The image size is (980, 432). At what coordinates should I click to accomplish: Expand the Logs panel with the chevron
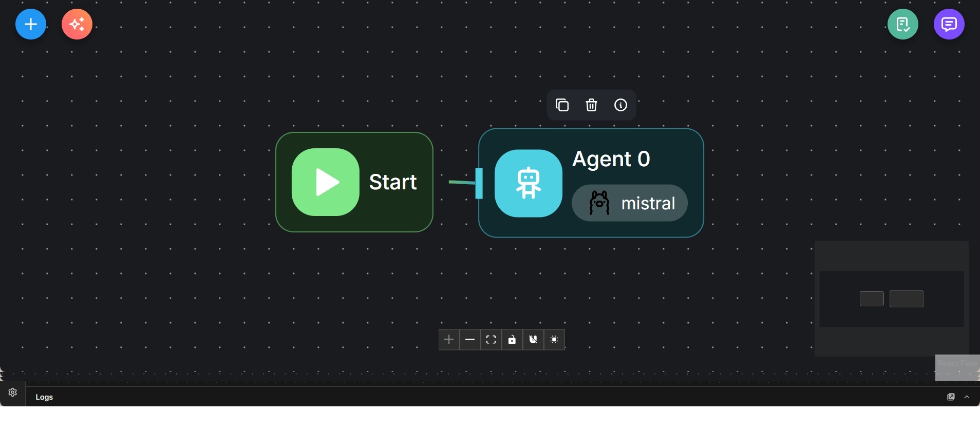click(967, 398)
